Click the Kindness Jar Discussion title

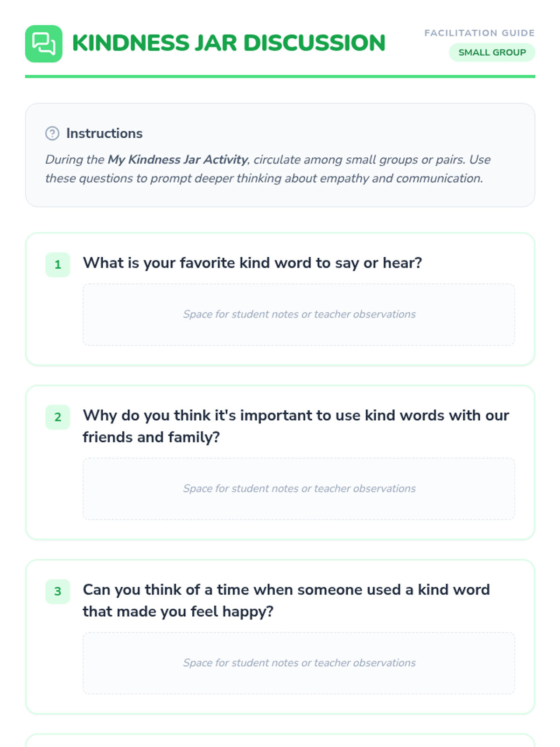point(229,43)
